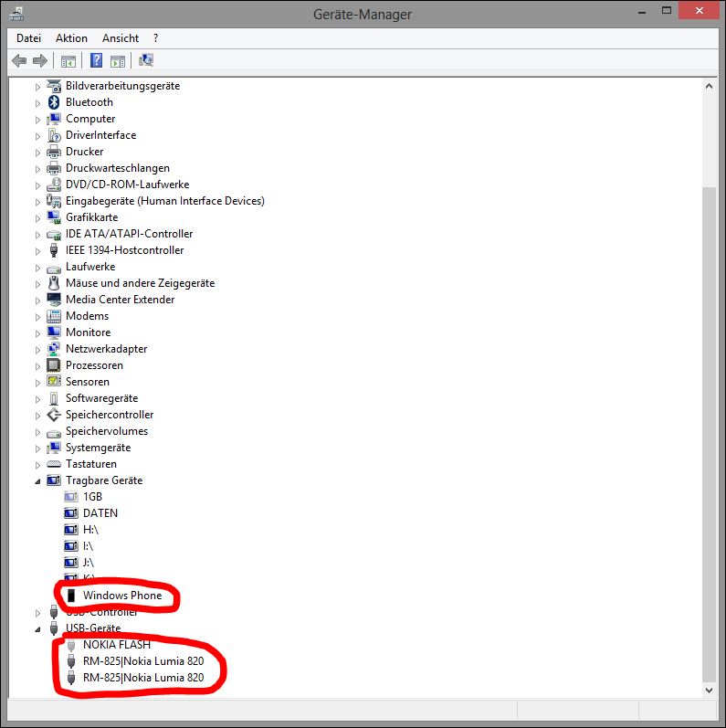726x728 pixels.
Task: Click the Tastaturen keyboard icon
Action: tap(54, 464)
